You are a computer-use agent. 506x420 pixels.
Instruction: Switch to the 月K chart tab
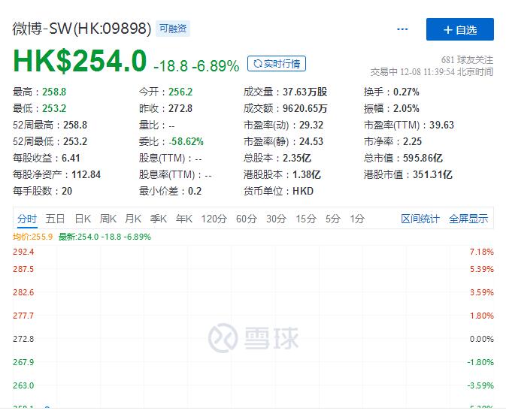click(x=133, y=219)
